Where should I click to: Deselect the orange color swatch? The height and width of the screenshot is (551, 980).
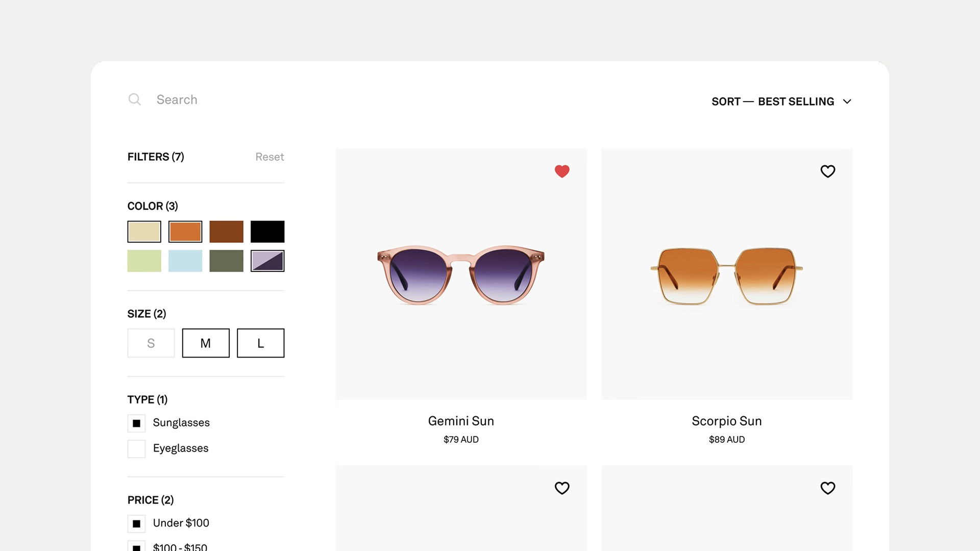(x=185, y=232)
